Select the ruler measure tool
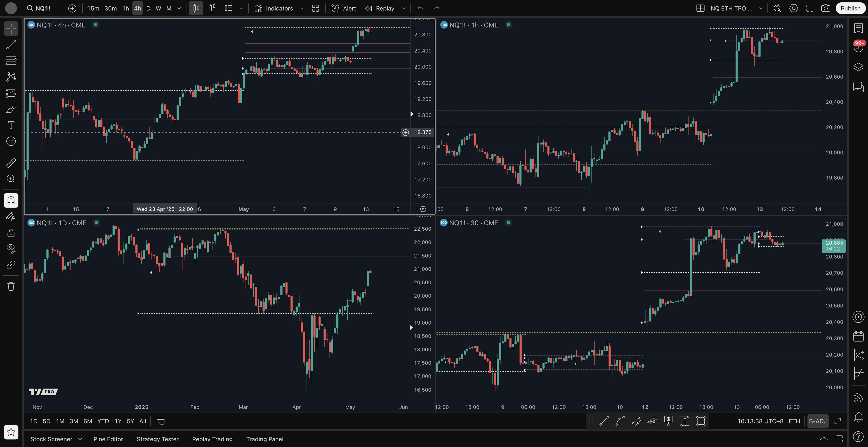868x447 pixels. (11, 163)
